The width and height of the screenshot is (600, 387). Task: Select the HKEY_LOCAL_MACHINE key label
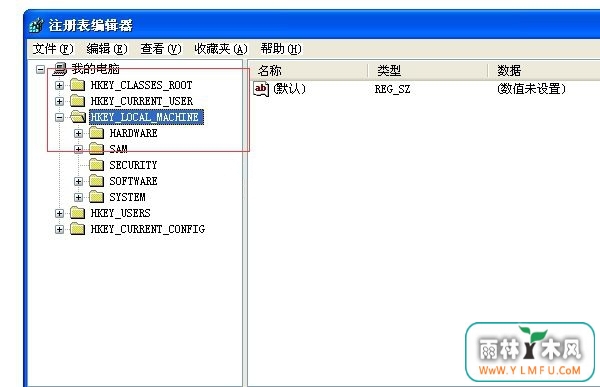(146, 117)
